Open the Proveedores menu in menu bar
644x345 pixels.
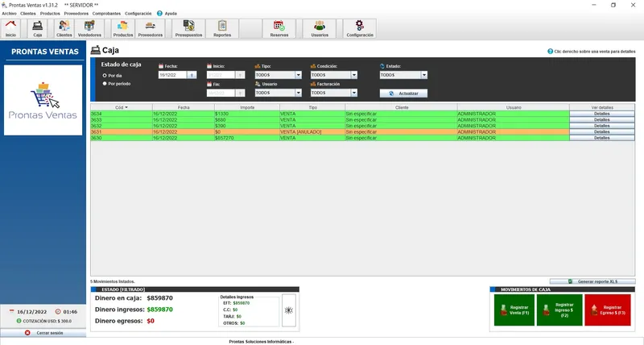point(76,14)
